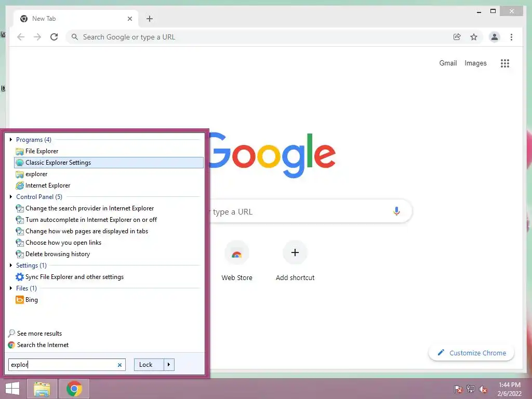Image resolution: width=532 pixels, height=399 pixels.
Task: Open Delete browsing history
Action: pyautogui.click(x=109, y=254)
